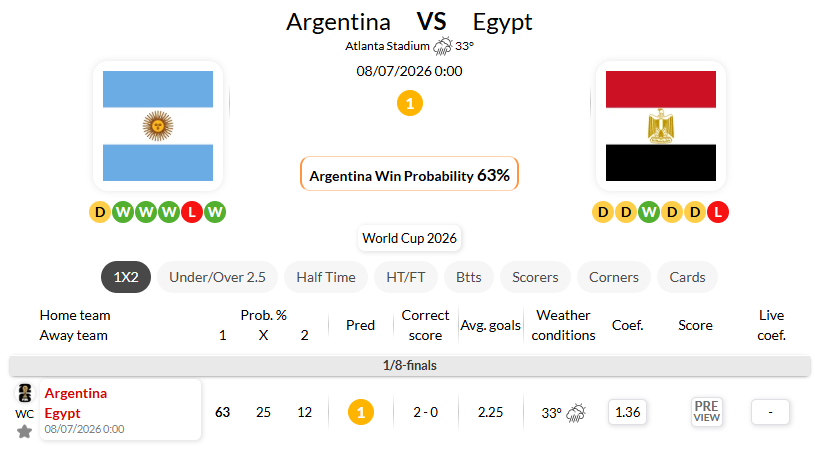The width and height of the screenshot is (815, 453).
Task: Open the Corners tab
Action: click(x=613, y=277)
